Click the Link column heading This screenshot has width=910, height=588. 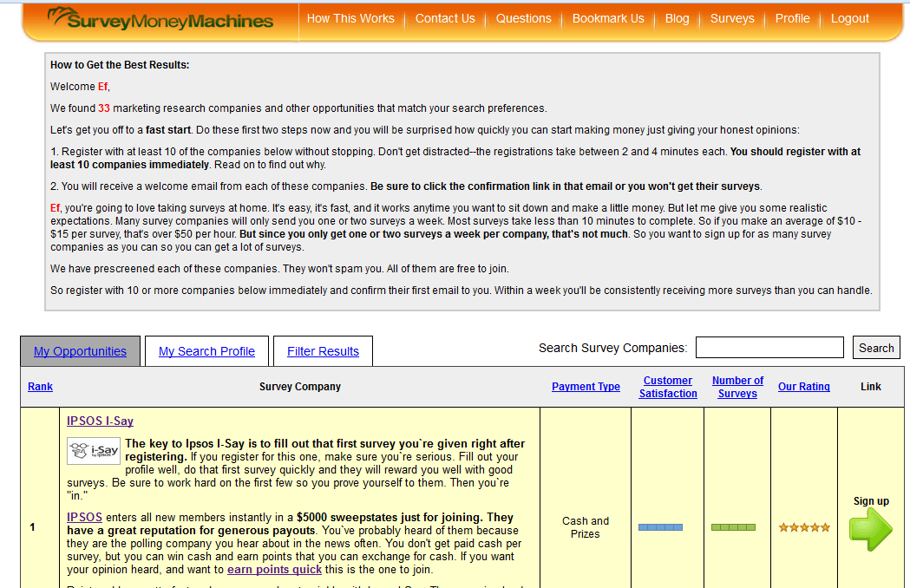coord(871,387)
